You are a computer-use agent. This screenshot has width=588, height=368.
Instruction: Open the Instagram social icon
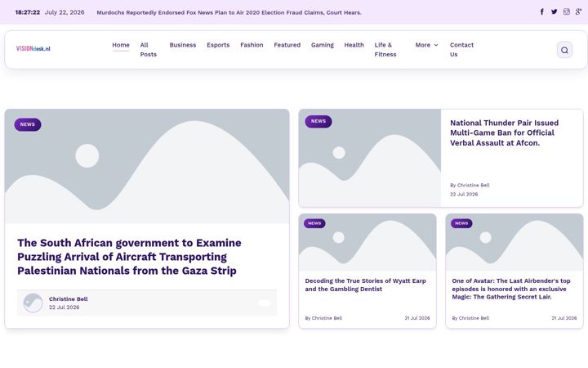pyautogui.click(x=567, y=11)
